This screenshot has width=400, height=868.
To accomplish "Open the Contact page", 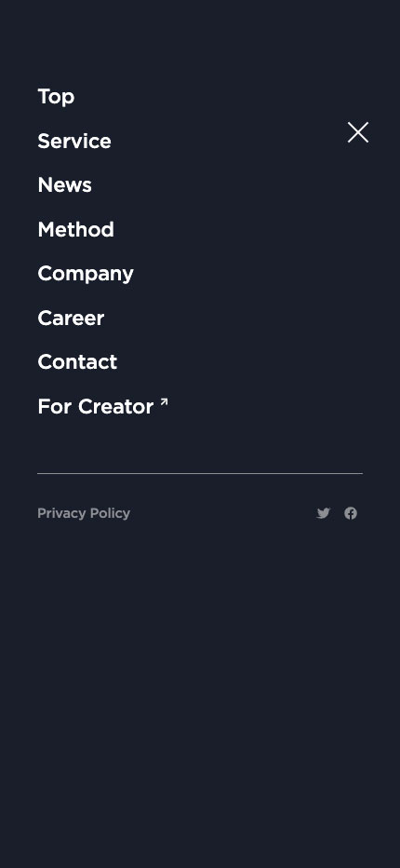I will [77, 362].
